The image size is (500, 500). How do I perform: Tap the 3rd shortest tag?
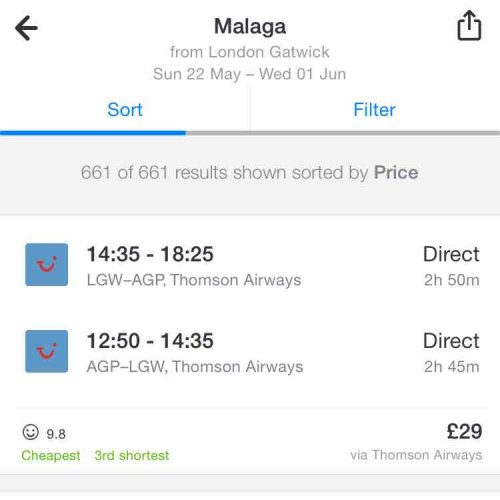[x=132, y=455]
